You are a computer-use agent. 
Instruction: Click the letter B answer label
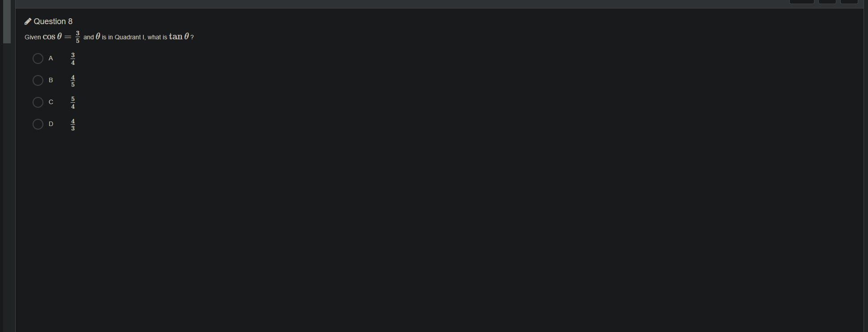pos(51,80)
